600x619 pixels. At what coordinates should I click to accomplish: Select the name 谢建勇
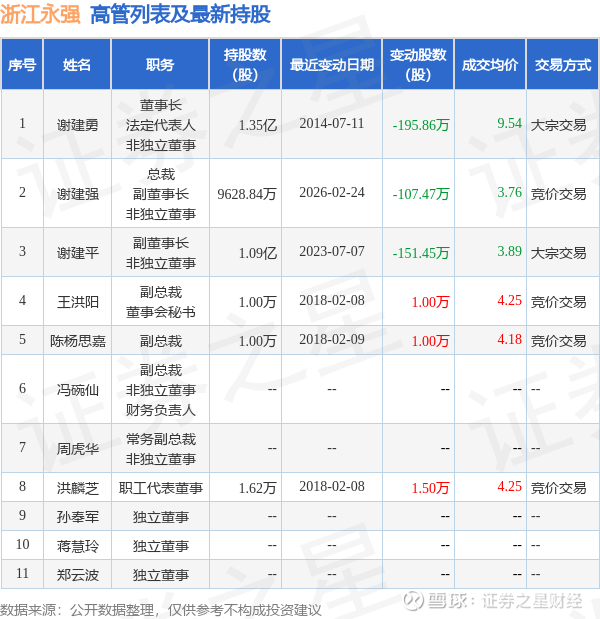(x=77, y=125)
